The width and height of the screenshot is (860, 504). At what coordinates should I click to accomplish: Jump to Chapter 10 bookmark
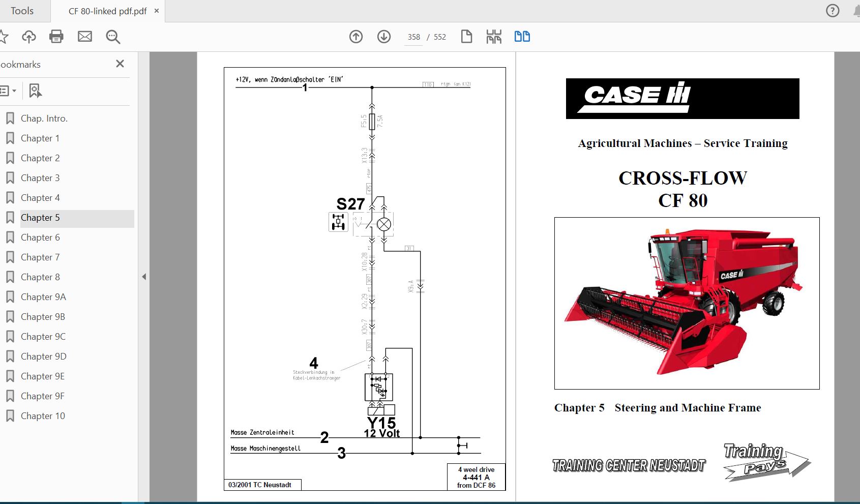click(x=43, y=416)
